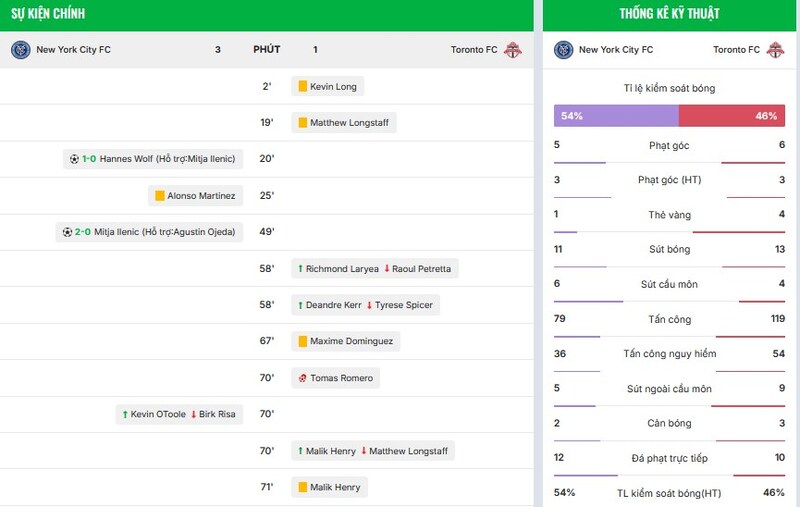The height and width of the screenshot is (507, 800).
Task: Click red substitution arrow beside Tyrese Spicer
Action: pos(369,305)
